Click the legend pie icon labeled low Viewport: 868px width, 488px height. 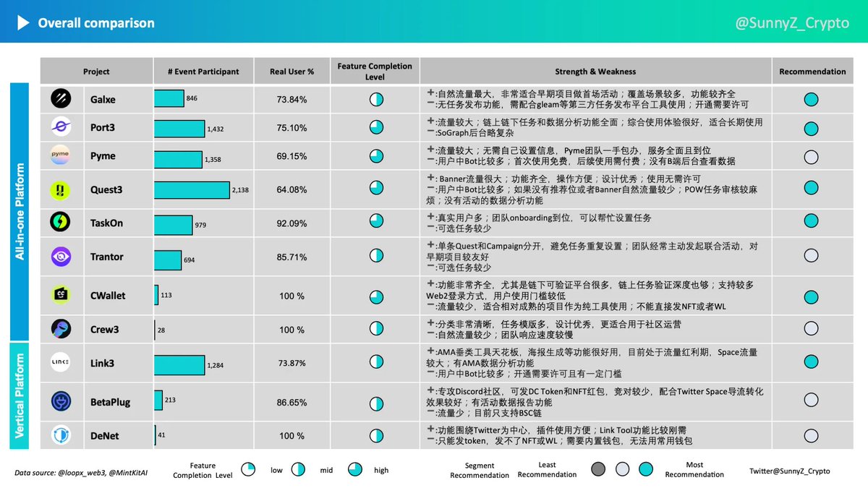pyautogui.click(x=248, y=470)
